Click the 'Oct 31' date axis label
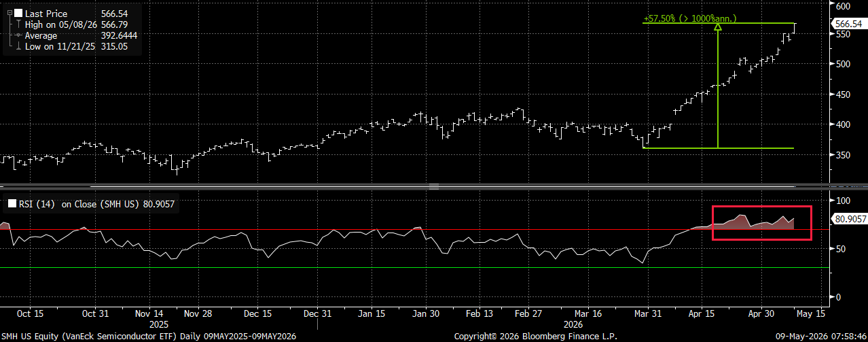This screenshot has height=342, width=868. click(x=94, y=314)
